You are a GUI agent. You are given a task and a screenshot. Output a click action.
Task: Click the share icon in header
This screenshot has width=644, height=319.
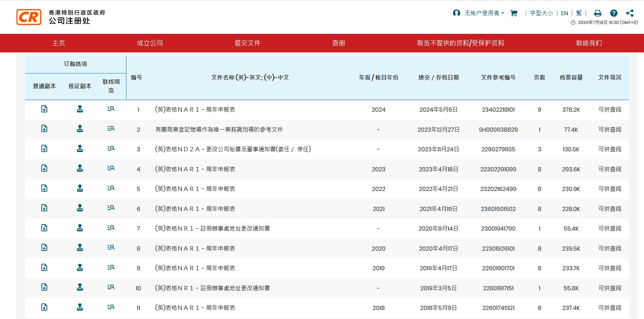(x=630, y=13)
